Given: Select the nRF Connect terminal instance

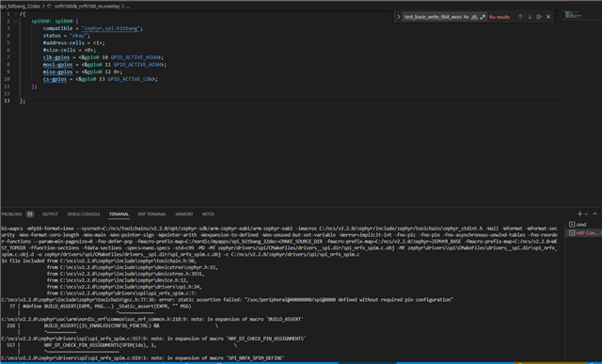Looking at the screenshot, I should (584, 232).
